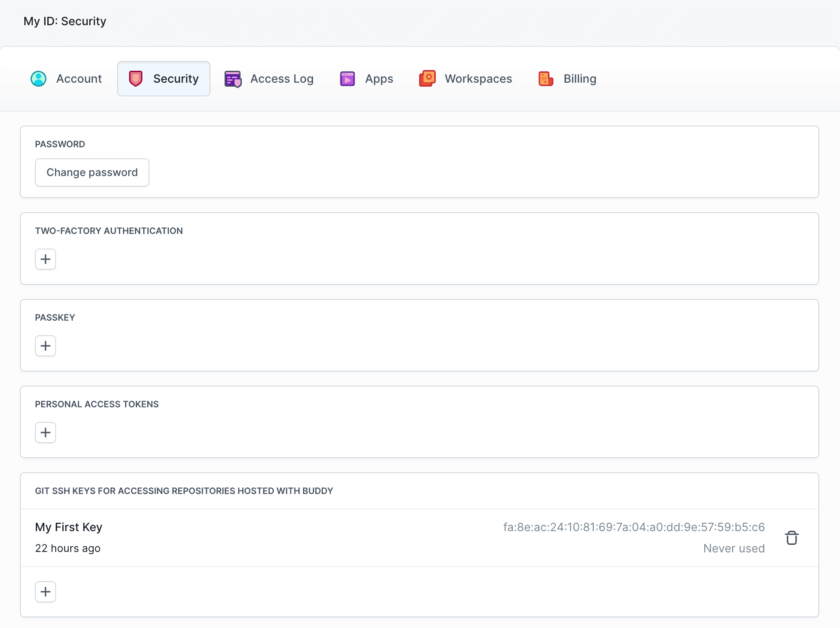Switch to the Access Log tab label
The height and width of the screenshot is (628, 840).
[282, 79]
